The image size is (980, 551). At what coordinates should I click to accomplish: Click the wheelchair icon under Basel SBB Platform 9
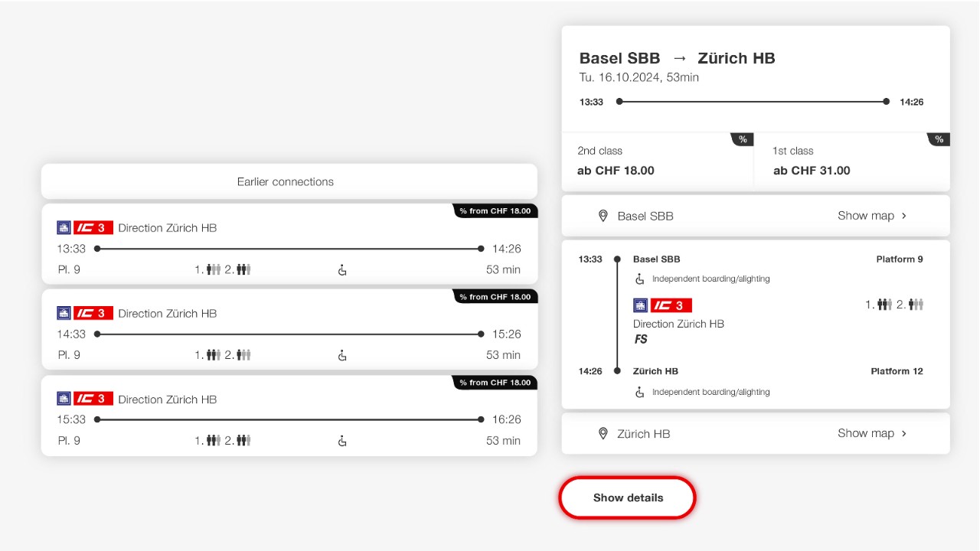coord(639,279)
